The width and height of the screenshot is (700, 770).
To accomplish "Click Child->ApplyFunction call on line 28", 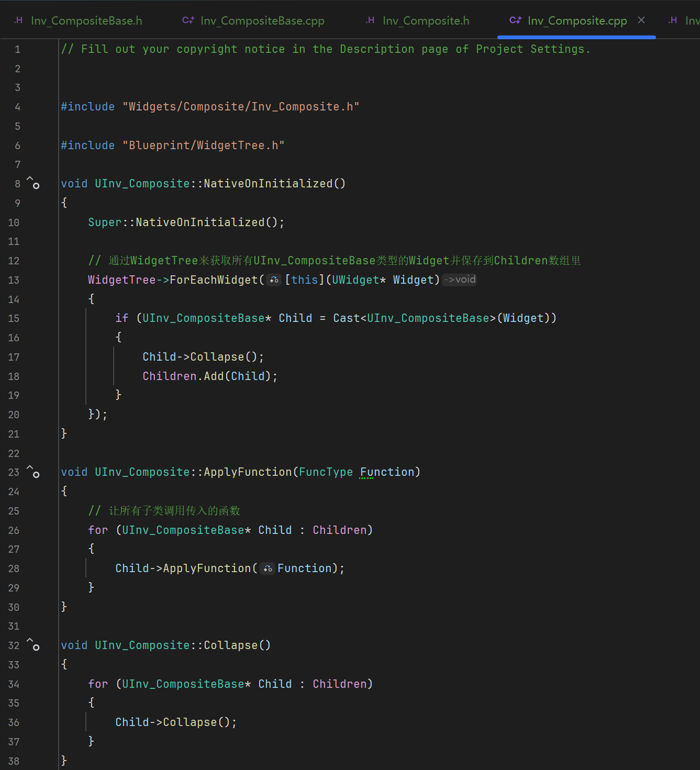I will coord(230,568).
